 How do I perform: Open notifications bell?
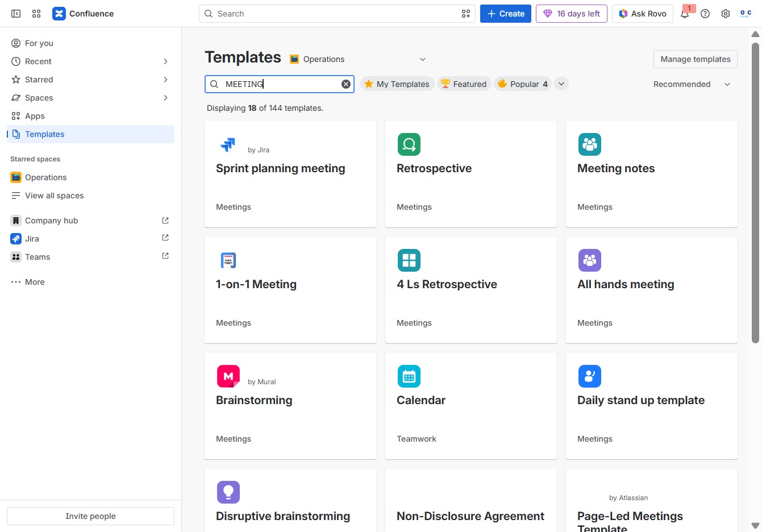(x=685, y=14)
